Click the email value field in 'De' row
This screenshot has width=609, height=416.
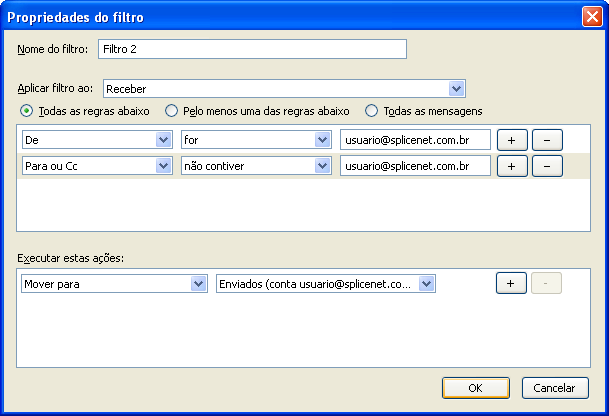(415, 140)
